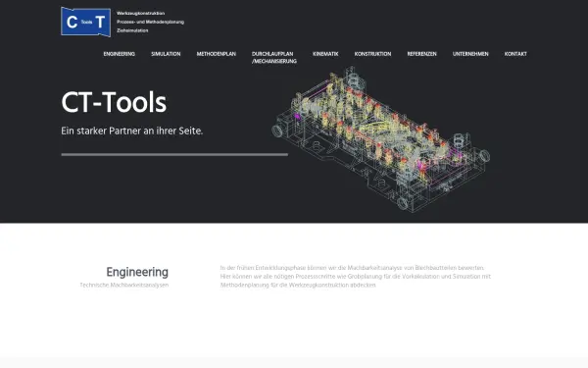Click the Engineering section heading
The height and width of the screenshot is (368, 588).
point(137,272)
